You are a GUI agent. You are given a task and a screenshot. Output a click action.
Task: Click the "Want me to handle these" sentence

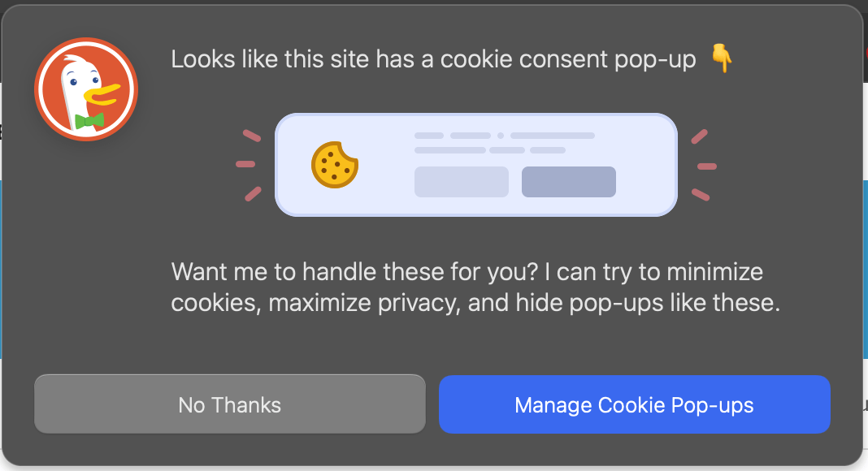click(354, 272)
